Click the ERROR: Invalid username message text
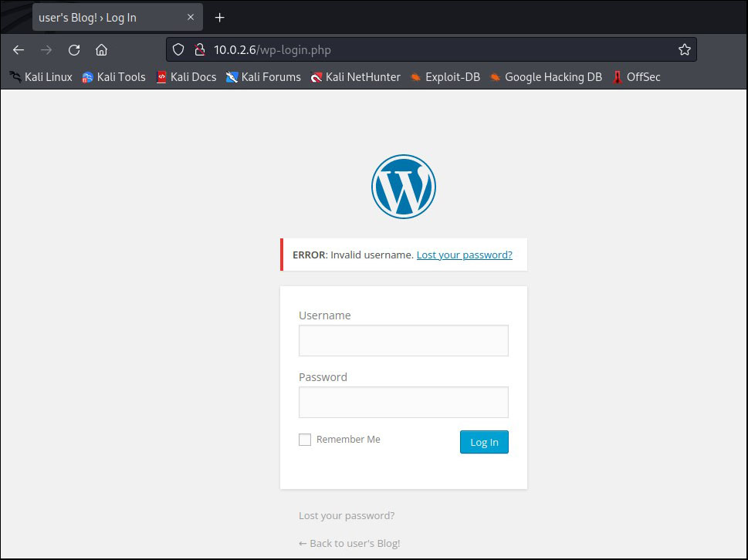Viewport: 748px width, 560px height. [353, 255]
